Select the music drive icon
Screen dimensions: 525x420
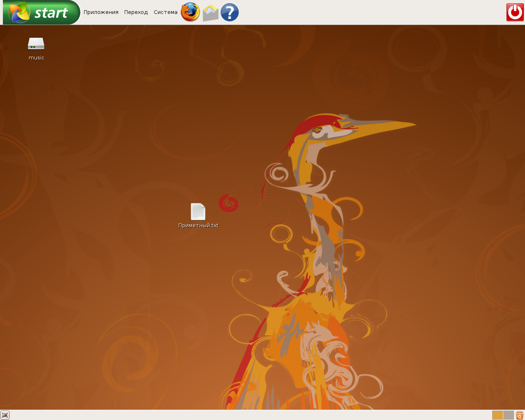point(36,44)
